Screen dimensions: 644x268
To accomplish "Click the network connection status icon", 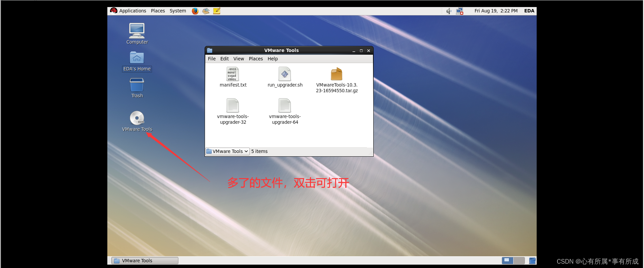I will pyautogui.click(x=460, y=11).
